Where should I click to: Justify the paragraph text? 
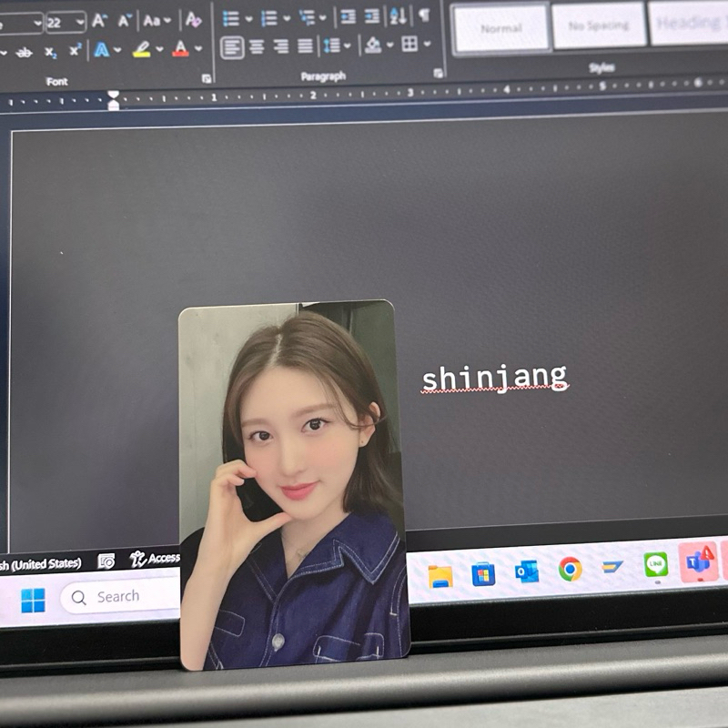(305, 45)
